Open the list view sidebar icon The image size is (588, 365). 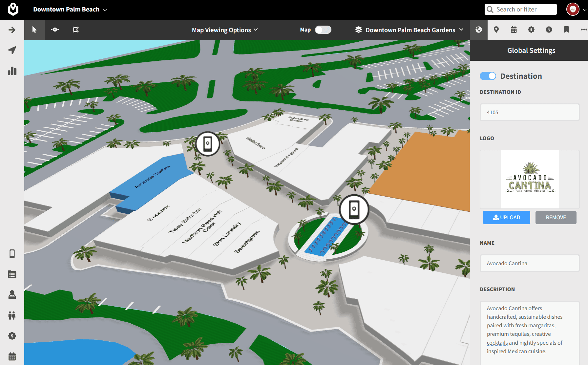tap(12, 274)
